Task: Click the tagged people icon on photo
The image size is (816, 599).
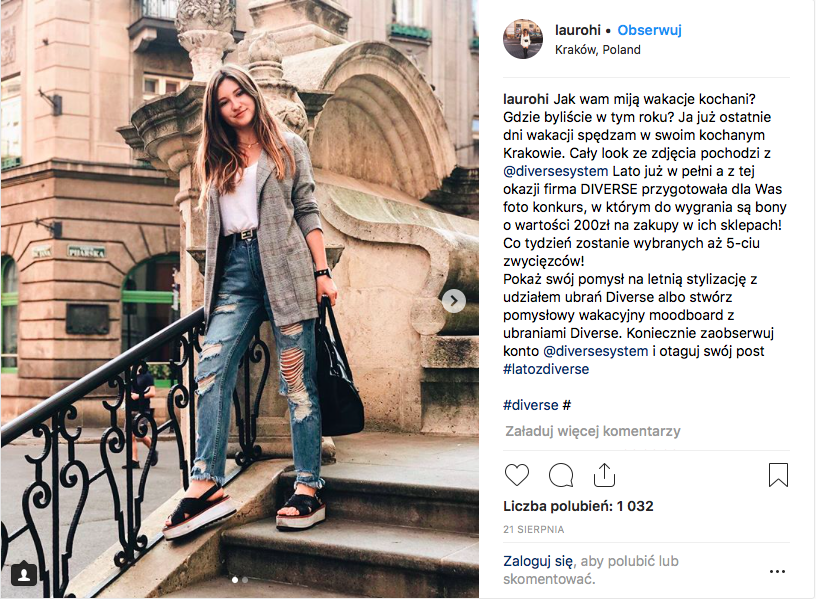Action: click(x=24, y=574)
